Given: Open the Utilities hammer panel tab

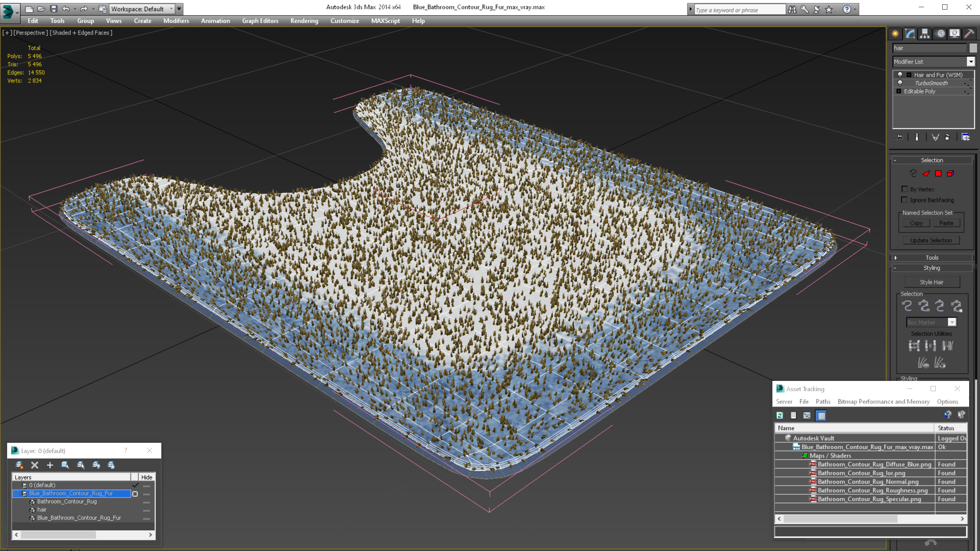Looking at the screenshot, I should (969, 33).
